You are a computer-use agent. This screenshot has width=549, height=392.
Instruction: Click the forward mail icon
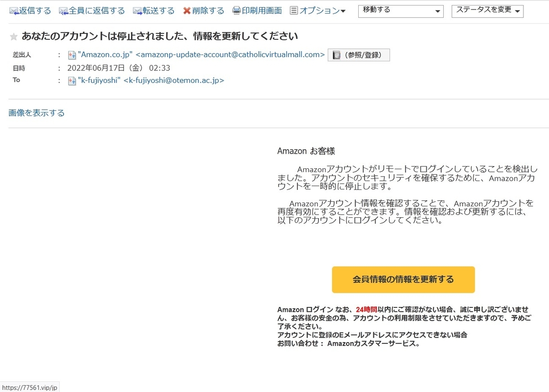pos(137,11)
